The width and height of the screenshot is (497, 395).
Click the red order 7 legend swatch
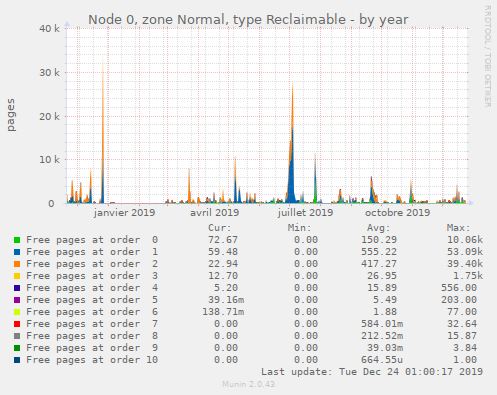[17, 324]
